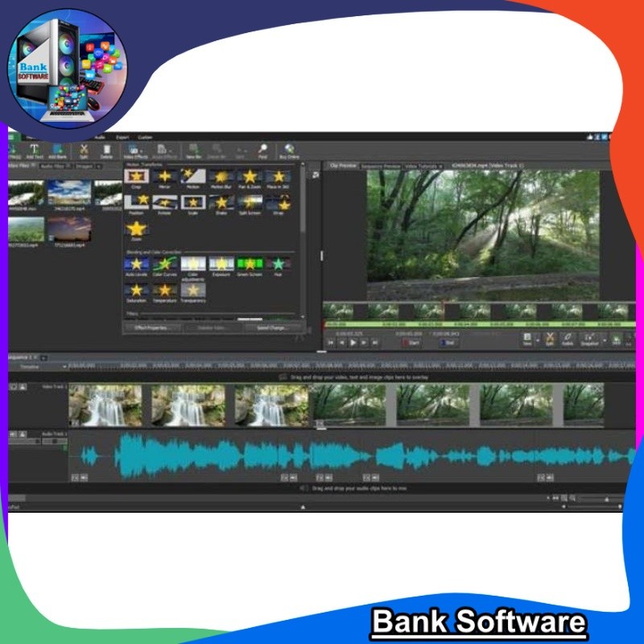
Task: Apply the Color Curves effect
Action: [x=165, y=266]
